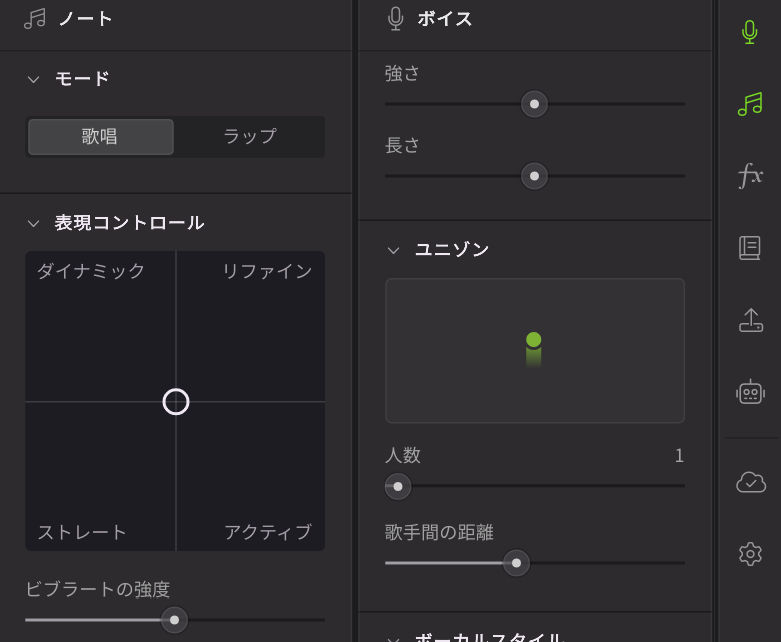Click the green singer dot in unison pad
Viewport: 781px width, 642px height.
(x=534, y=340)
